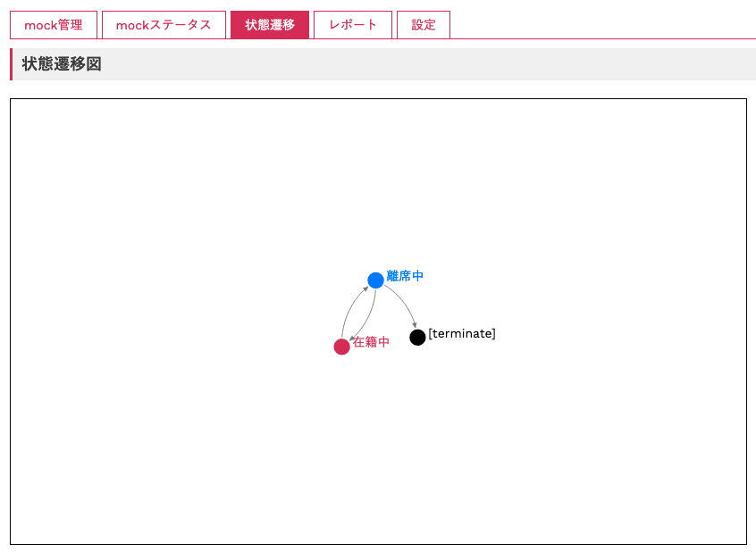Click the 在籍中 node label text

[x=372, y=341]
